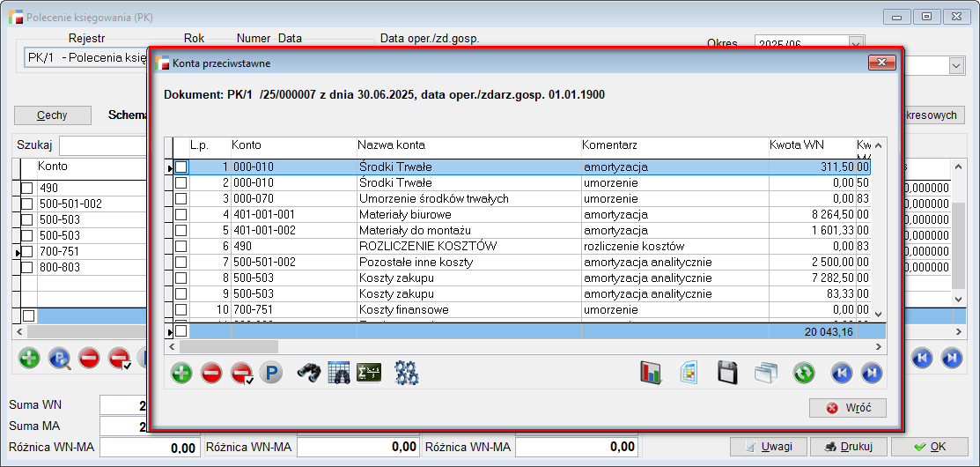Image resolution: width=980 pixels, height=467 pixels.
Task: Click the bar chart report icon
Action: 651,373
